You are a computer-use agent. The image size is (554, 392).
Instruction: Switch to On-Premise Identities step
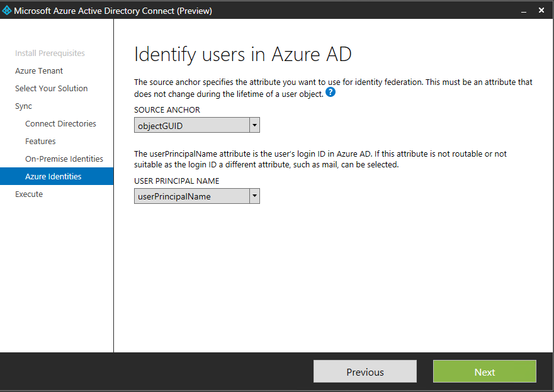pos(64,159)
